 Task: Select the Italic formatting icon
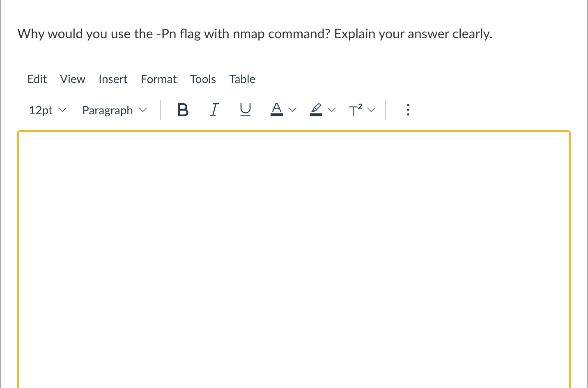pos(214,110)
